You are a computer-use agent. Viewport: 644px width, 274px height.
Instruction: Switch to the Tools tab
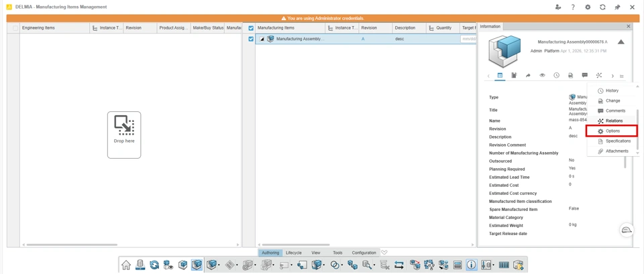337,253
